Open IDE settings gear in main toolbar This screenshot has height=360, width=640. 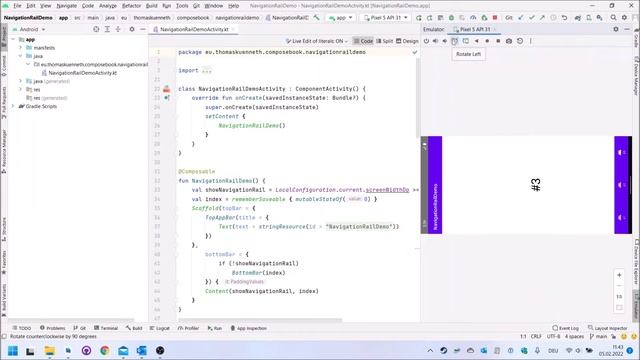[624, 18]
